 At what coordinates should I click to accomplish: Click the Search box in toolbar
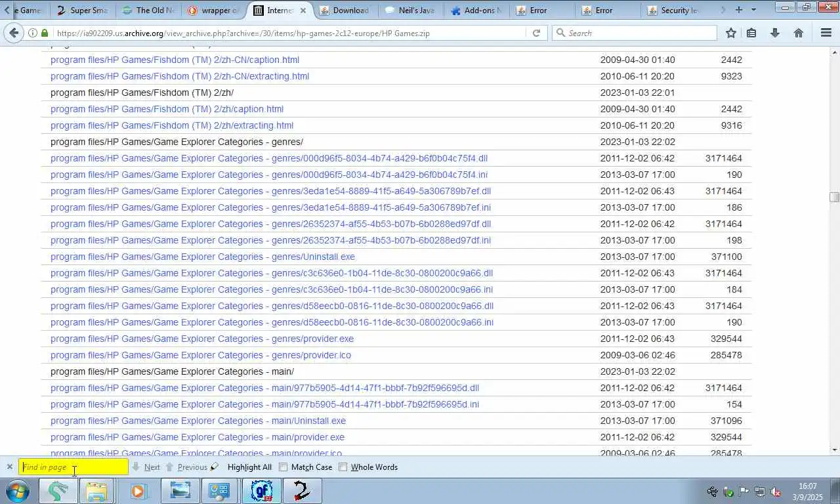coord(634,33)
